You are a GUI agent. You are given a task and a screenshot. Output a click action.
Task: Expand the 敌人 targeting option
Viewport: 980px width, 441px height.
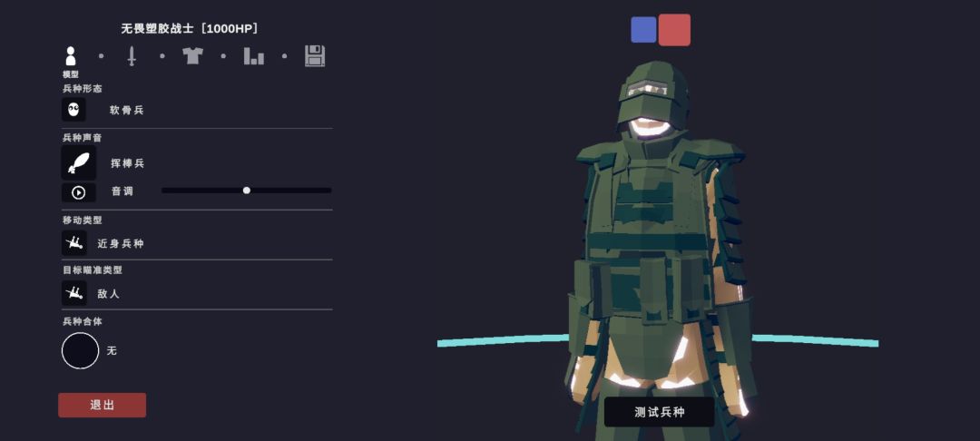(x=108, y=294)
